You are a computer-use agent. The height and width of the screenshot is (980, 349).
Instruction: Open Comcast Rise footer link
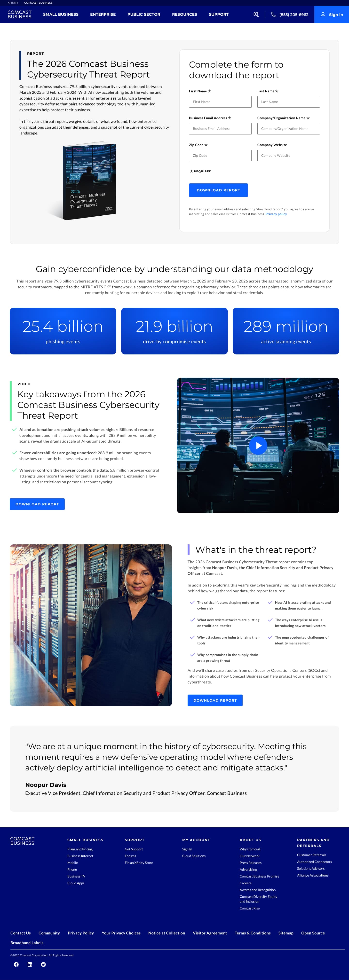click(x=250, y=908)
